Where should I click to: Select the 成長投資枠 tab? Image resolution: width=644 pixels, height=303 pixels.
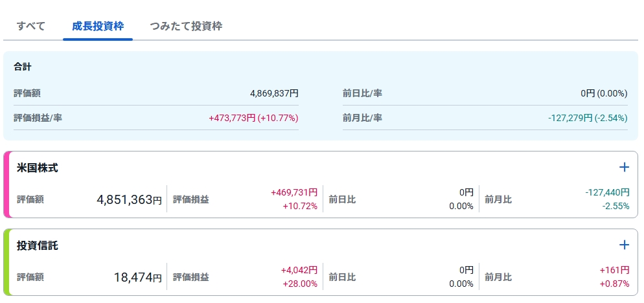[x=98, y=27]
